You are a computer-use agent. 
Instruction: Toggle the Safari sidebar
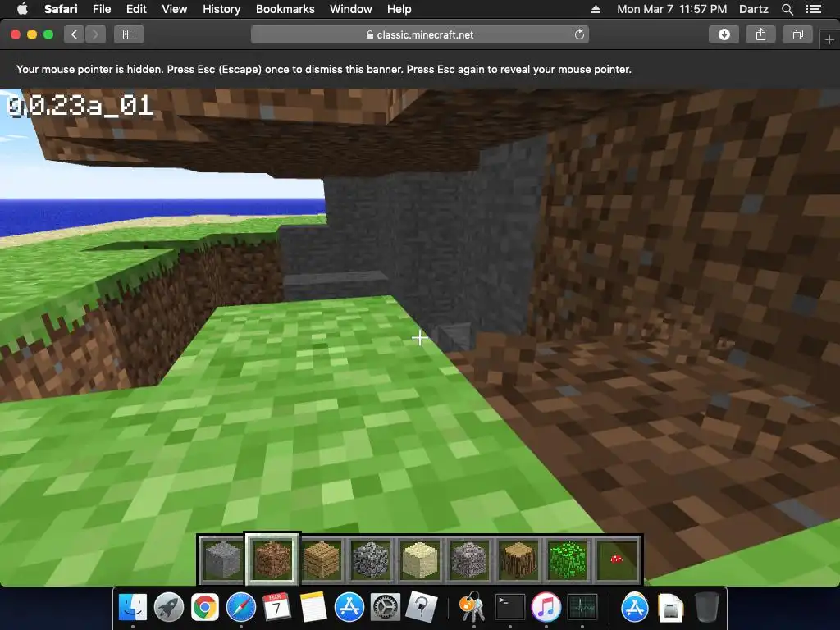coord(129,34)
